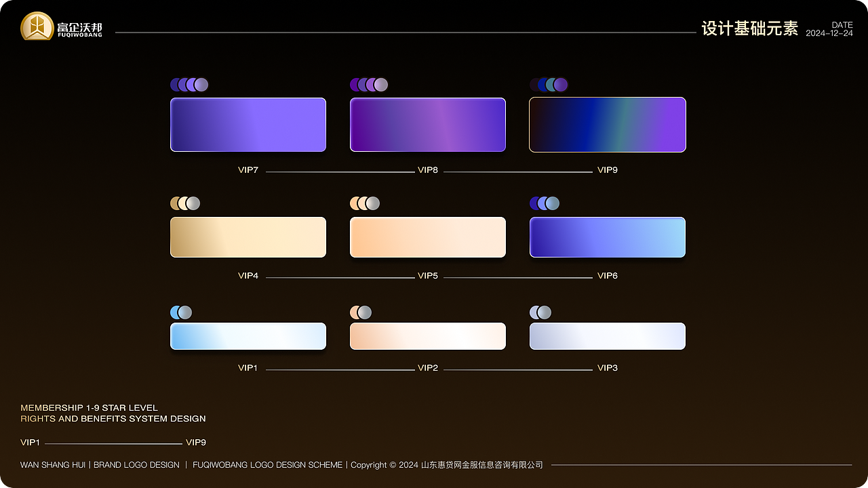Click the gray dot above VIP5 card

373,203
